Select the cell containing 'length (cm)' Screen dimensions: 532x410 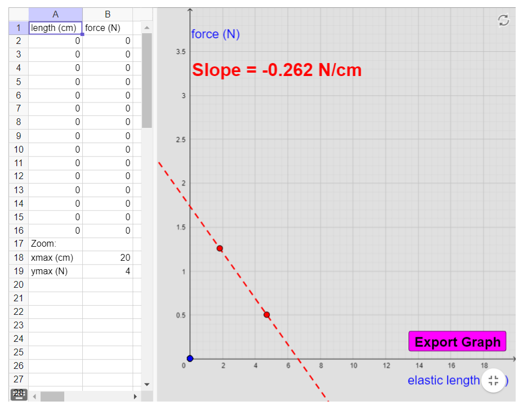point(55,27)
